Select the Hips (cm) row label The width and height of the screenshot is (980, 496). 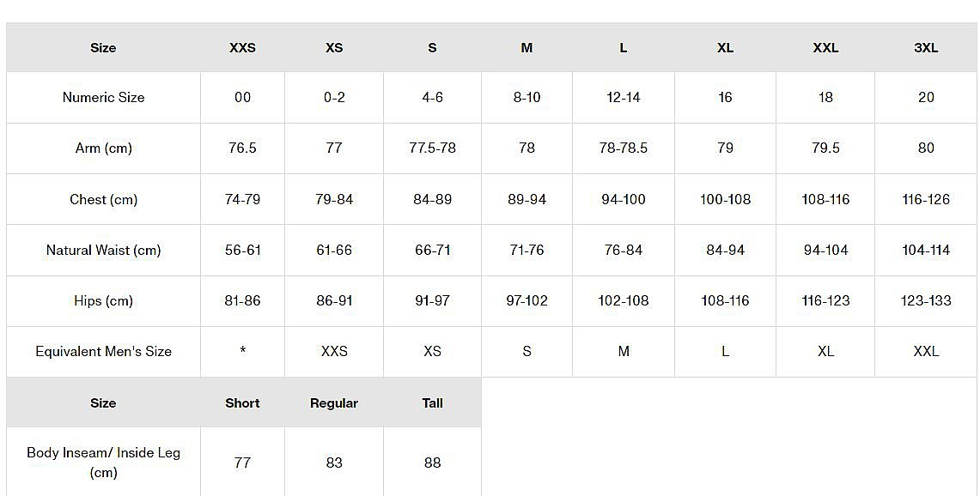pyautogui.click(x=103, y=301)
